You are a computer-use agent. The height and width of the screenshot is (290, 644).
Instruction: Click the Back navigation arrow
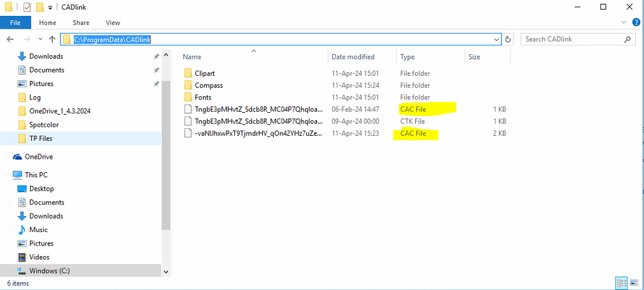pyautogui.click(x=10, y=40)
